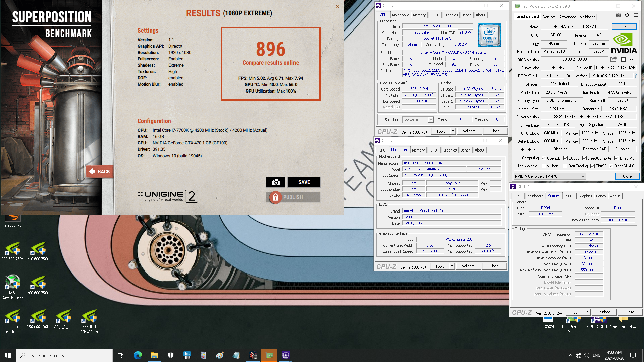
Task: Open SPD tab in CPU-Z Mainboard window
Action: (x=433, y=150)
